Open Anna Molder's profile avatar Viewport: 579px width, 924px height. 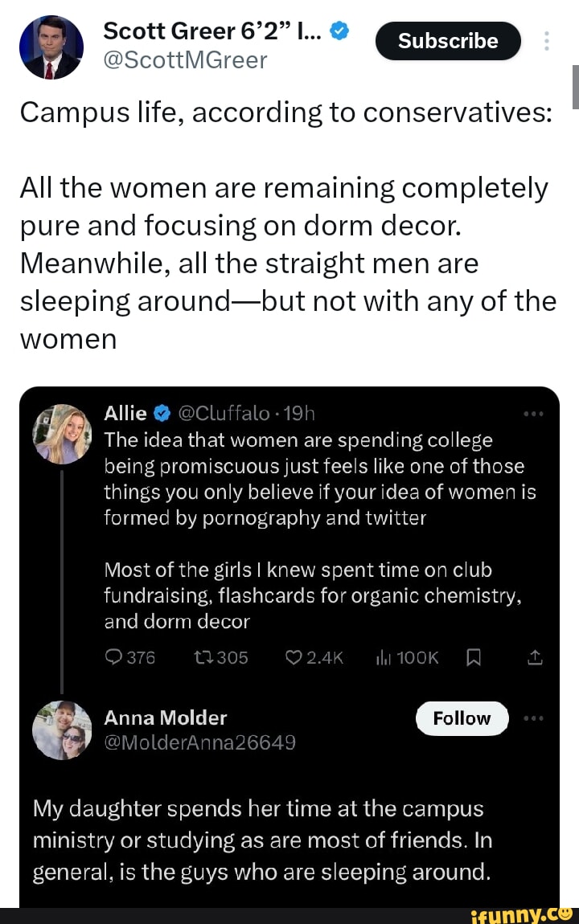click(x=62, y=730)
